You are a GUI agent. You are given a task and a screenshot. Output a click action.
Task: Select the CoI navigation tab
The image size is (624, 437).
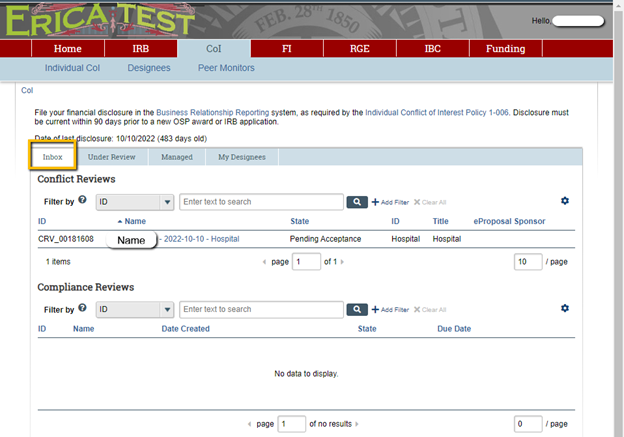coord(214,49)
